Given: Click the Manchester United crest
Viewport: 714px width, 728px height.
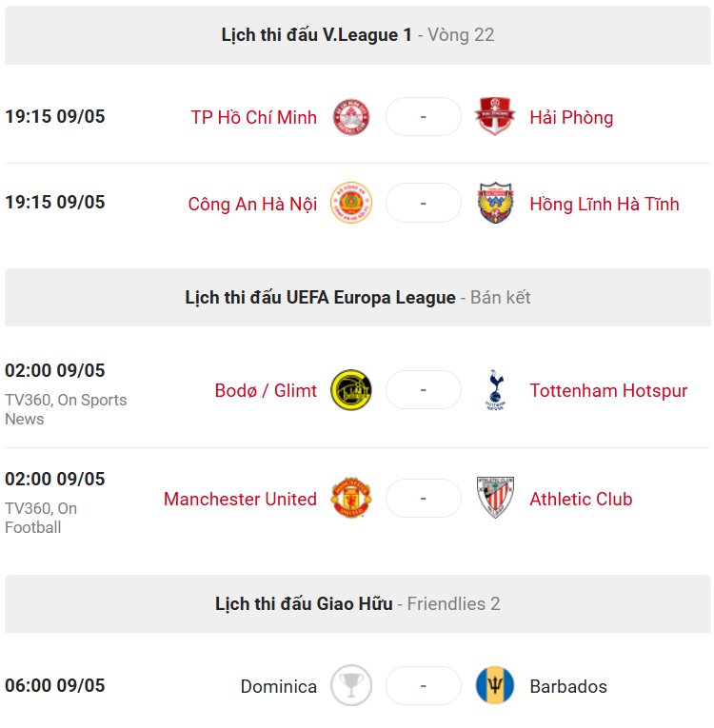Looking at the screenshot, I should pos(351,498).
